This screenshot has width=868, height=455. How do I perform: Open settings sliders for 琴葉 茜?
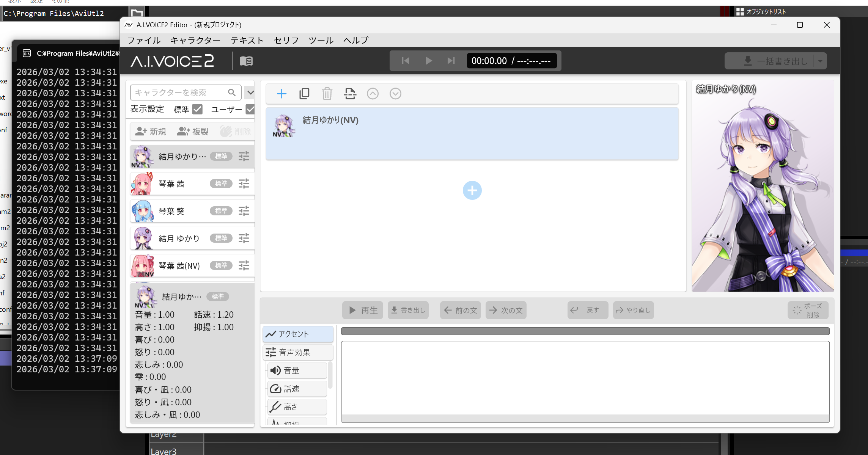244,184
